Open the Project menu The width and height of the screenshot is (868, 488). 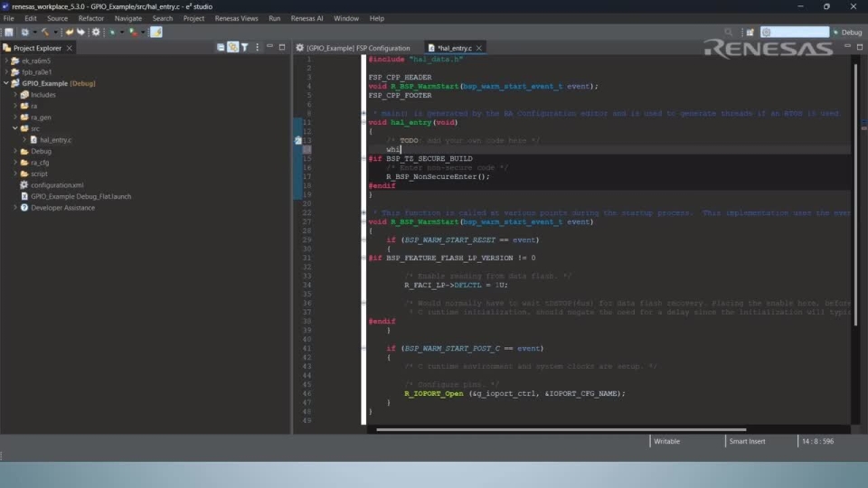click(193, 18)
